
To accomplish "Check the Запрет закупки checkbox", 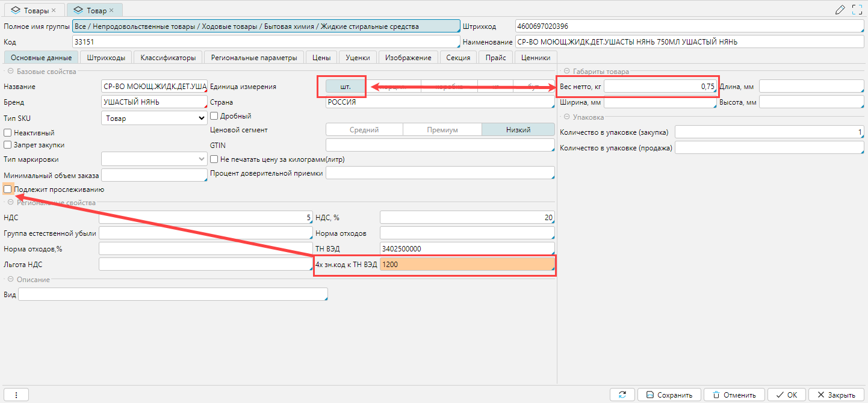I will click(8, 145).
